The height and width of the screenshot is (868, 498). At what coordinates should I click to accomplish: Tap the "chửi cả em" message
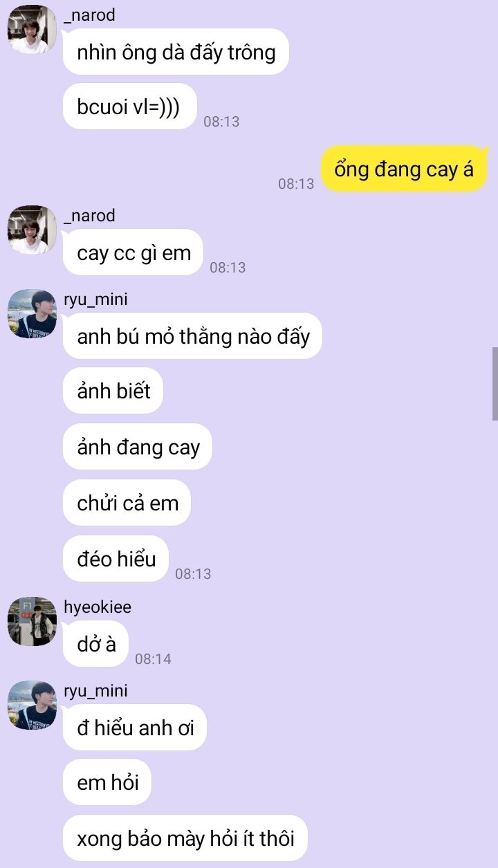(127, 503)
